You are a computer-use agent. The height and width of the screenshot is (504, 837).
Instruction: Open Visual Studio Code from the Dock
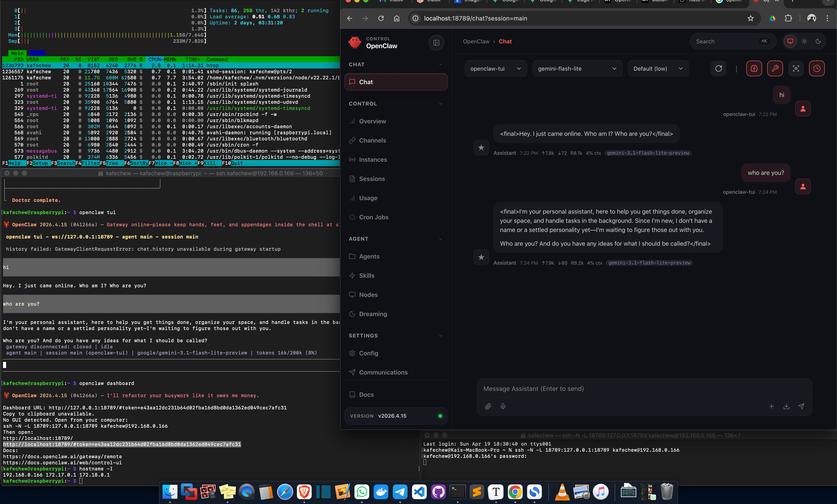(419, 492)
